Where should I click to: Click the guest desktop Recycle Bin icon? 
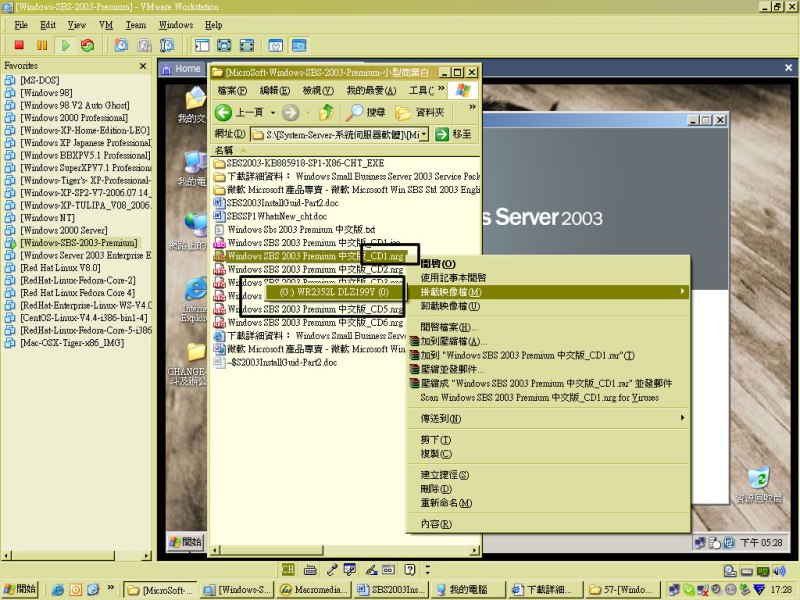pos(758,484)
